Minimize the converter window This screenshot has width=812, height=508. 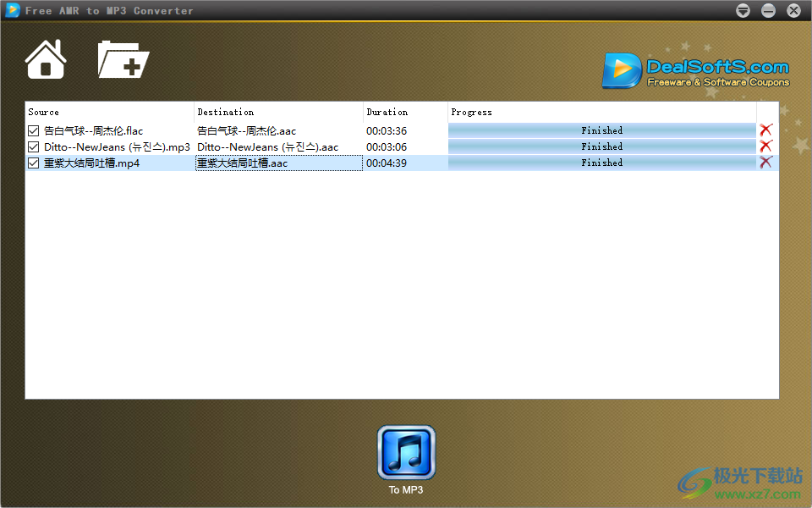[x=769, y=10]
